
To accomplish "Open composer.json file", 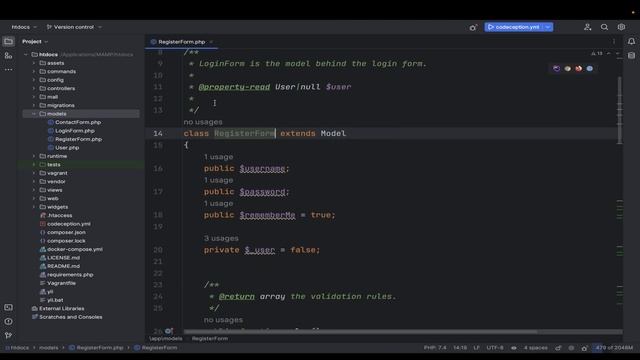I will click(x=66, y=232).
